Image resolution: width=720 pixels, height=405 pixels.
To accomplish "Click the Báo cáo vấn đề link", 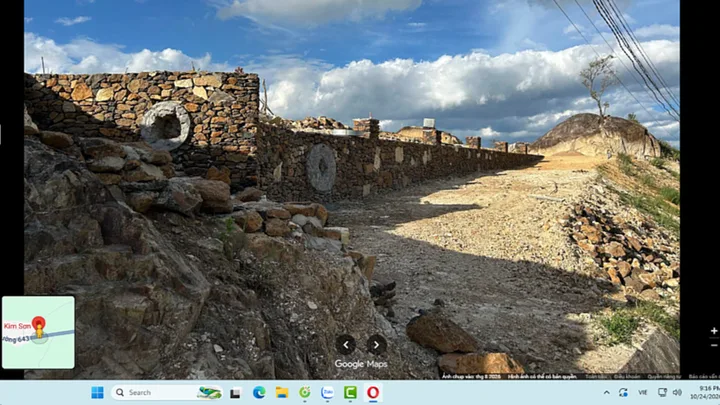I will (x=704, y=377).
